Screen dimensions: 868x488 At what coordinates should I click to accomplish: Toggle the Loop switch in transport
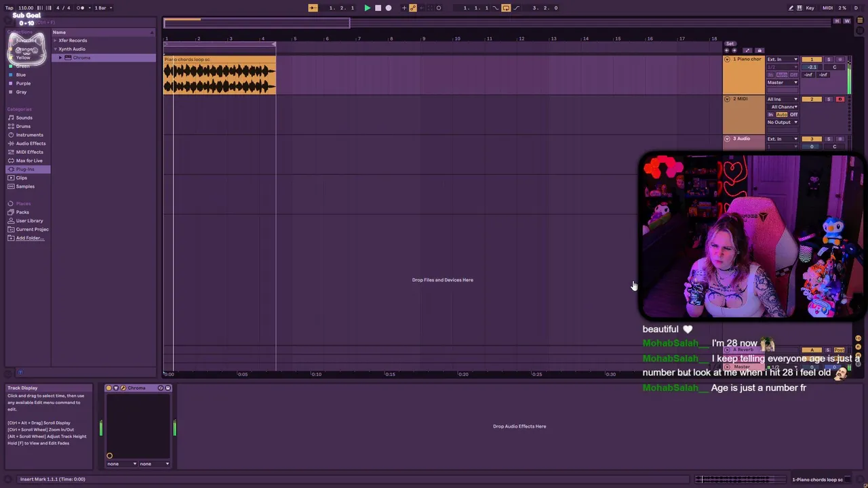[x=506, y=7]
